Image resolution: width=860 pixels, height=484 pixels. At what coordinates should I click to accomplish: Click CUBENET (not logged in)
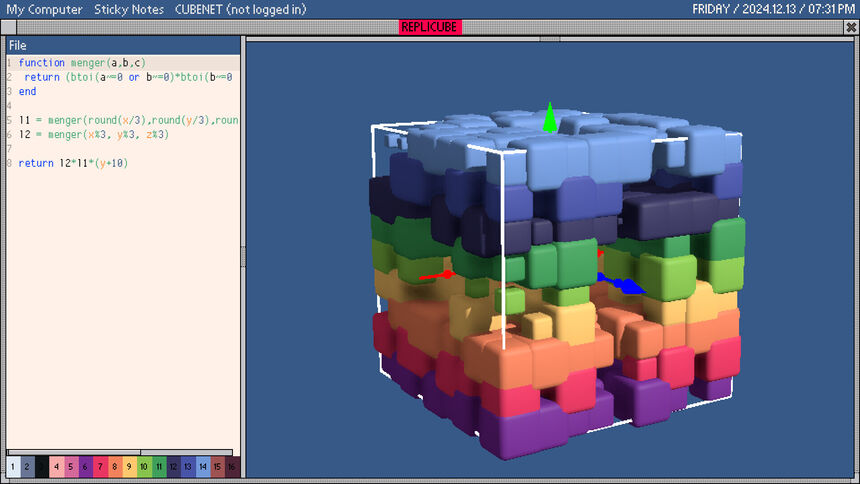click(240, 9)
